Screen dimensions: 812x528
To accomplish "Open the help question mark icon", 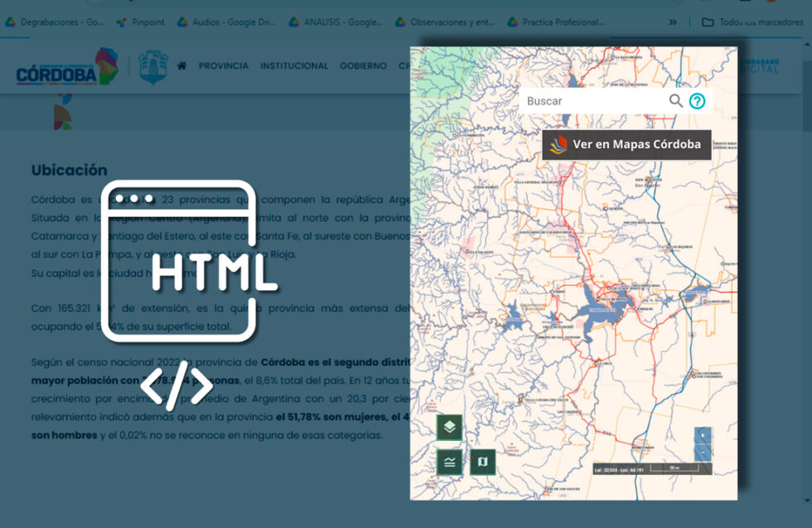I will (x=698, y=100).
